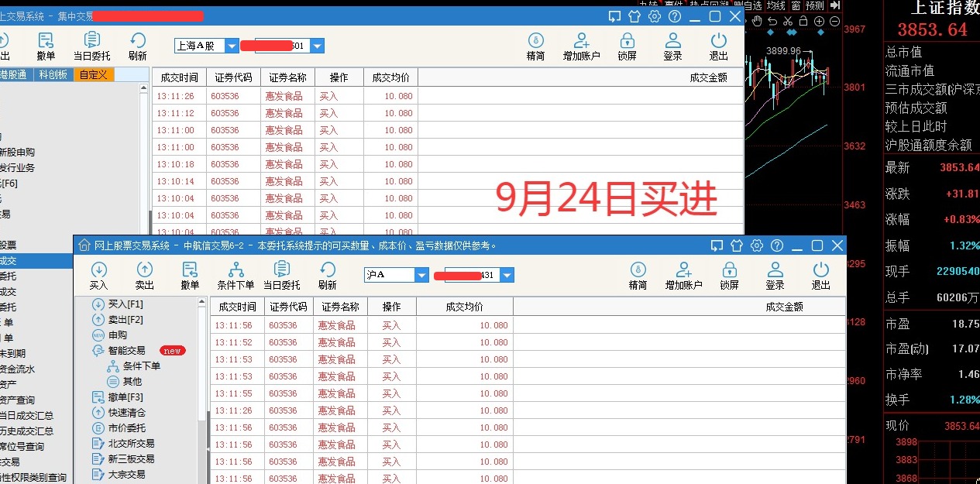Image resolution: width=980 pixels, height=484 pixels.
Task: Open the 沪A market dropdown
Action: pos(421,275)
